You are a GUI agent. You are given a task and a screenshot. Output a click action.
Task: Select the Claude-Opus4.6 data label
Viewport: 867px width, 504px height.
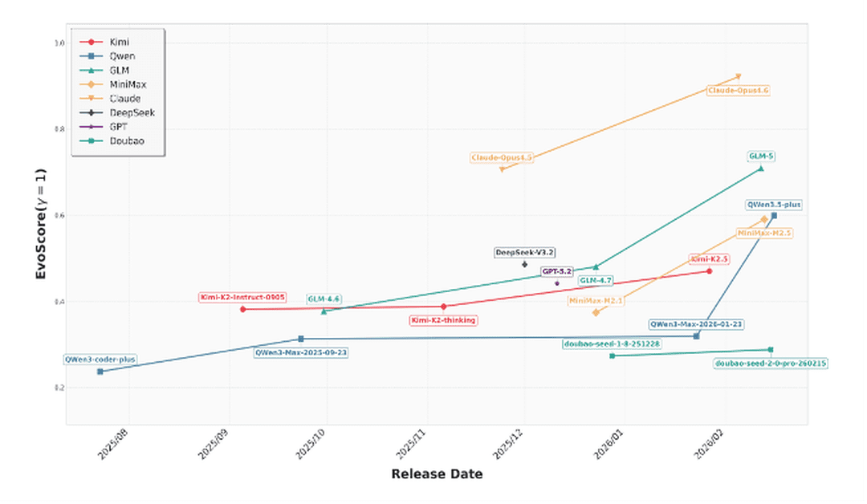[x=738, y=91]
